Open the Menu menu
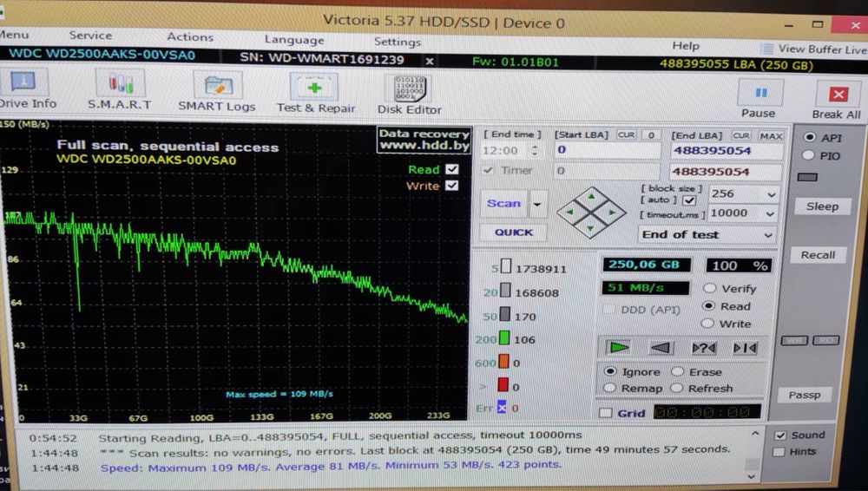 click(x=14, y=35)
